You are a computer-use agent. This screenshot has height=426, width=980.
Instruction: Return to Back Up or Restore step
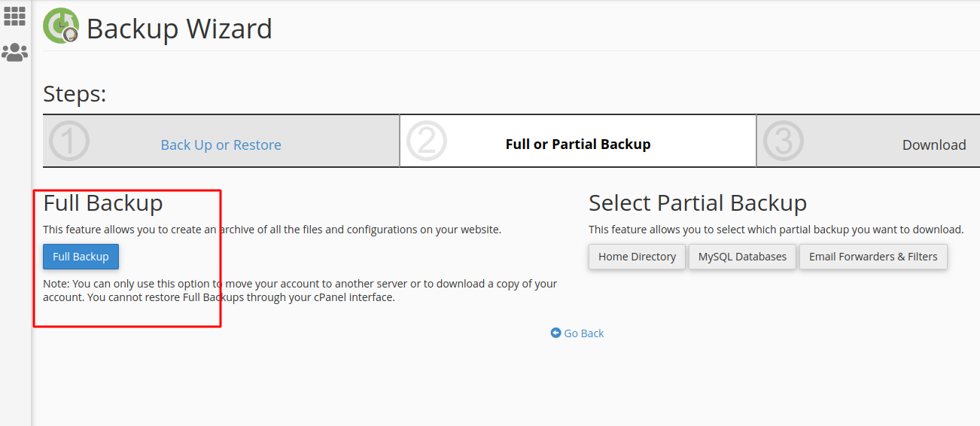point(221,145)
